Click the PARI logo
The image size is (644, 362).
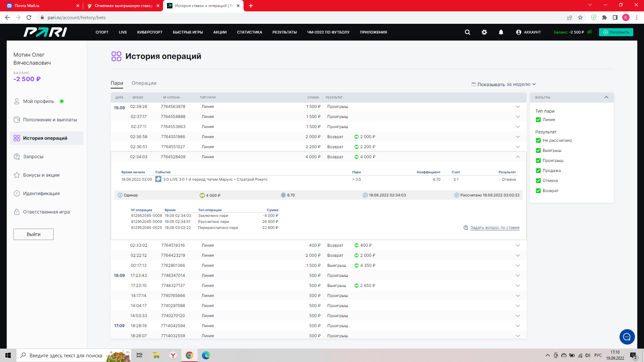pos(45,32)
